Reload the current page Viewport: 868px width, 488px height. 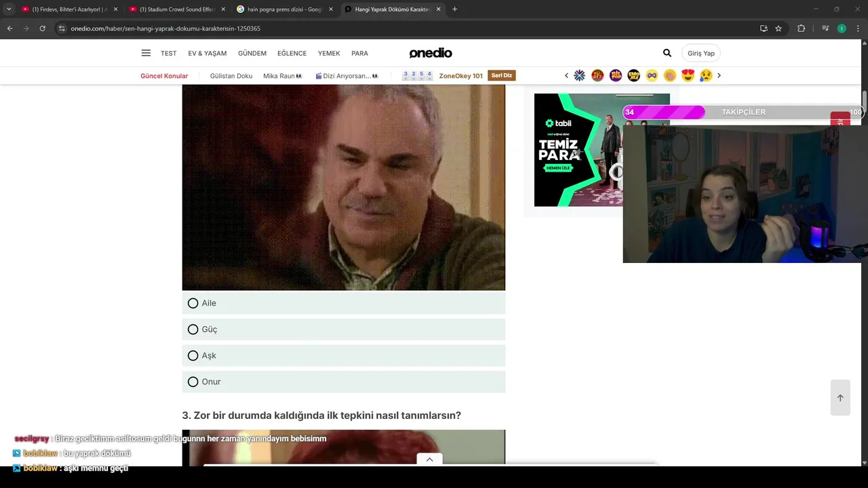click(42, 28)
